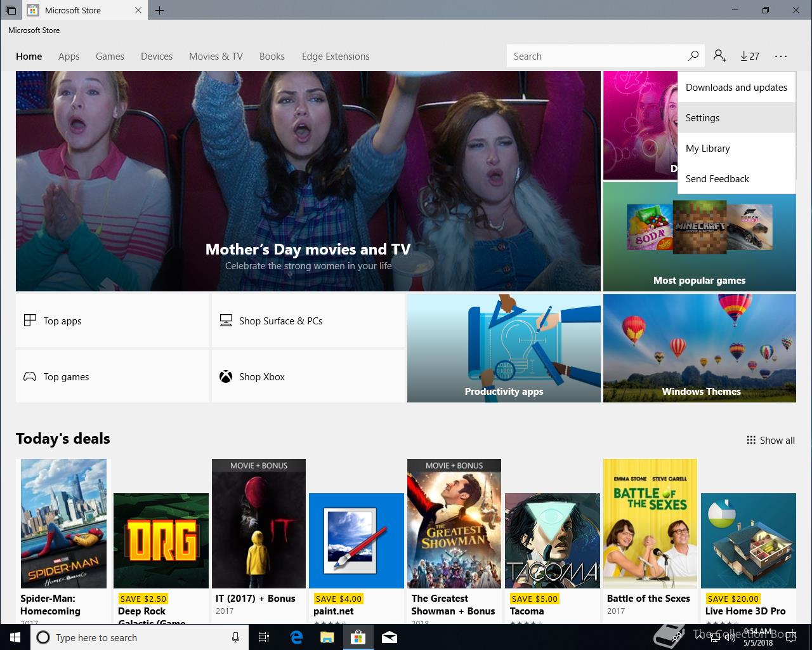The image size is (812, 650).
Task: Launch Microsoft Edge from the taskbar
Action: 296,637
